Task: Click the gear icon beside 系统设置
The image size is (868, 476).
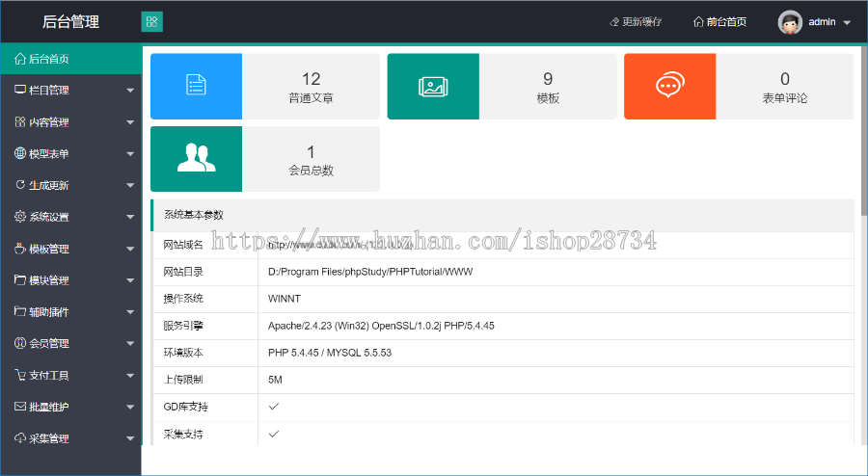Action: [20, 217]
